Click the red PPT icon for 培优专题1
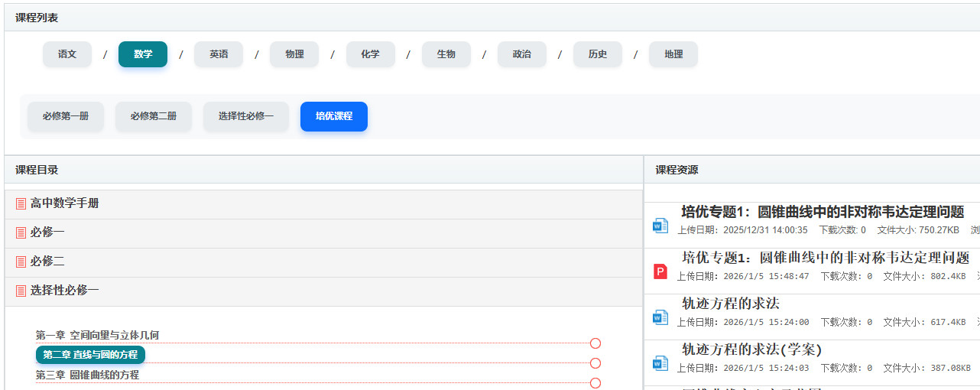The image size is (980, 390). 660,271
